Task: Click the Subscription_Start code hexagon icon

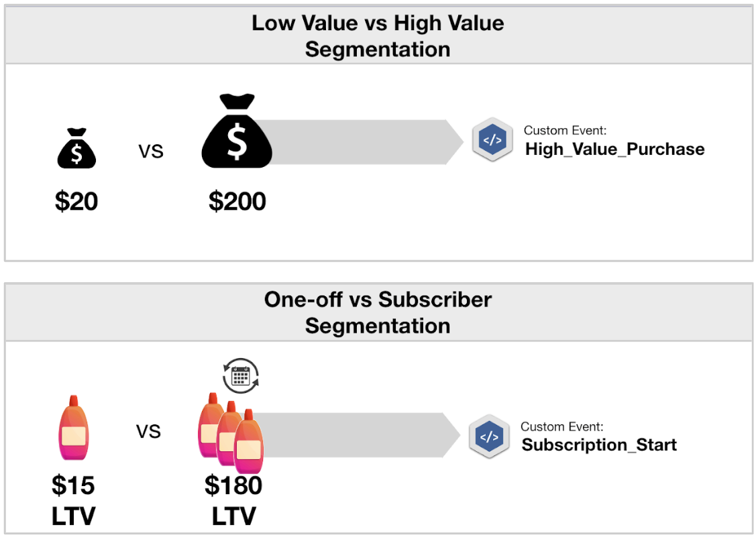Action: point(489,436)
